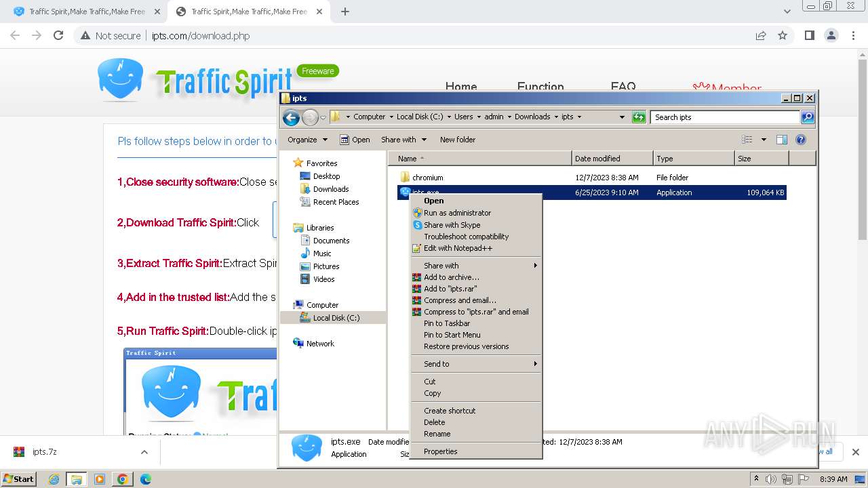Open the view options dropdown arrow
The height and width of the screenshot is (488, 868).
click(764, 140)
